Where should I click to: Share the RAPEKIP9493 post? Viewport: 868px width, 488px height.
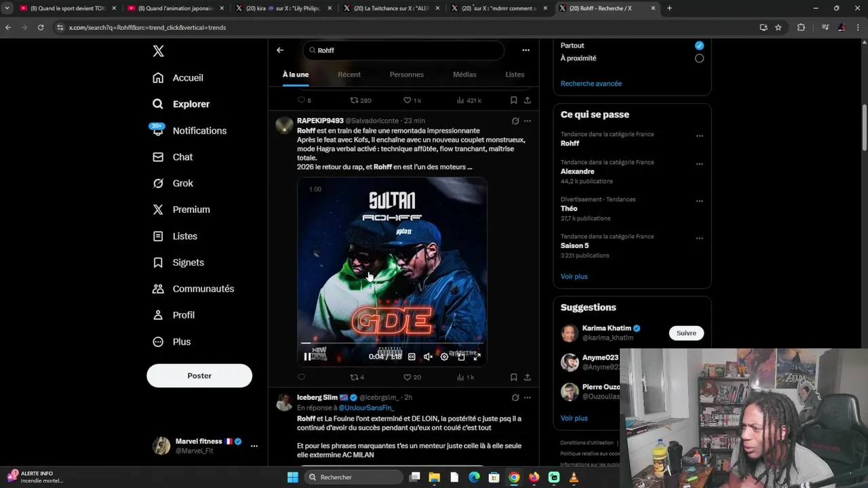point(527,378)
